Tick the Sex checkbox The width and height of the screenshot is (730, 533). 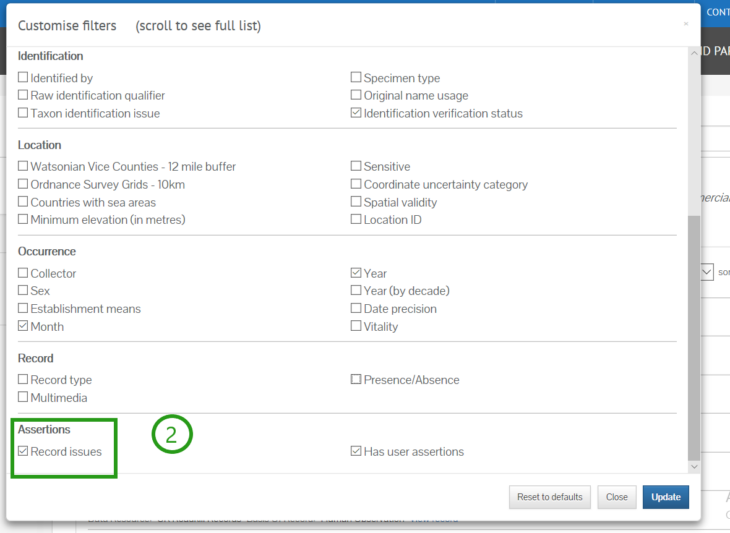tap(23, 290)
